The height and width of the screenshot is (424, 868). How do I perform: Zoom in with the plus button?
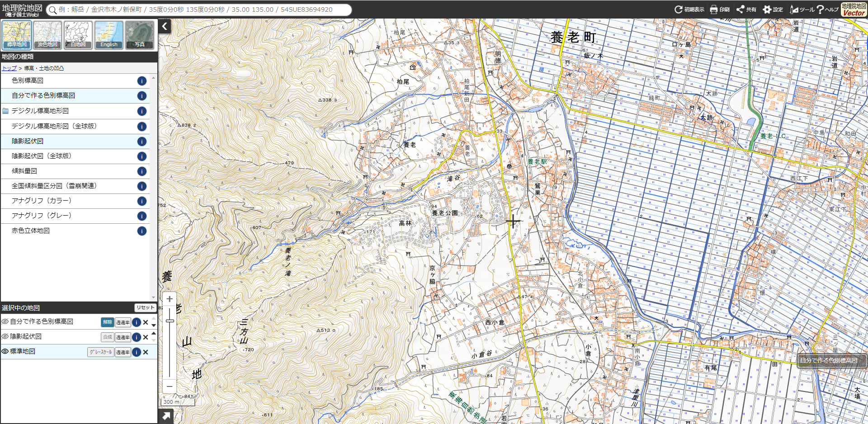pyautogui.click(x=170, y=299)
